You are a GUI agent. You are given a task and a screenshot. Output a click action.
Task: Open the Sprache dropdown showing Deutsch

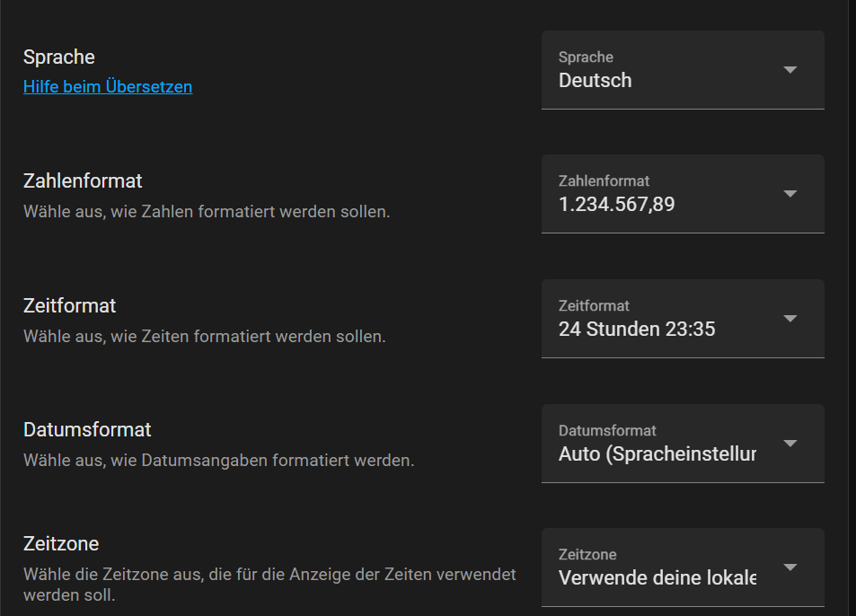pos(665,70)
